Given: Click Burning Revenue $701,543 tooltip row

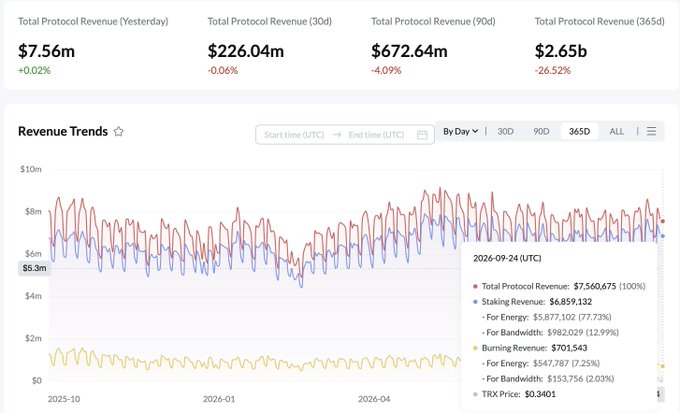Looking at the screenshot, I should point(530,348).
